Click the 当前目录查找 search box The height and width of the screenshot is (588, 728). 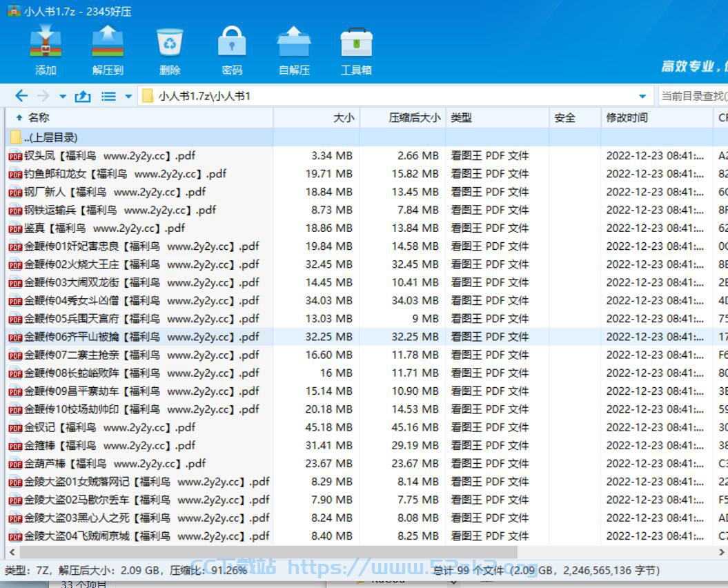coord(693,96)
